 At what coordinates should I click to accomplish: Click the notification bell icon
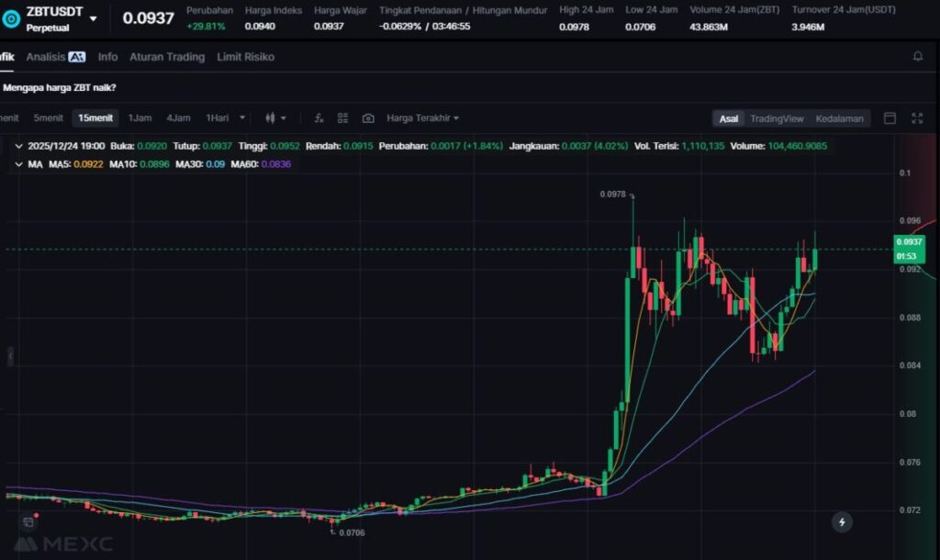(917, 57)
